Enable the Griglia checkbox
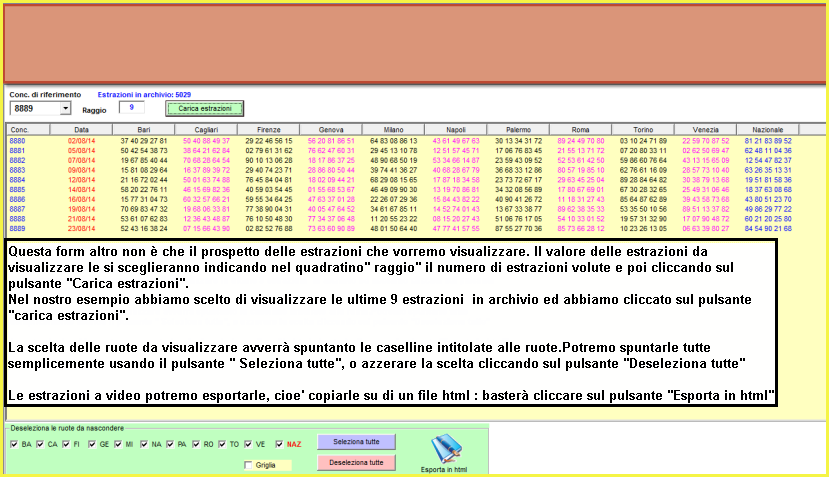 click(248, 465)
